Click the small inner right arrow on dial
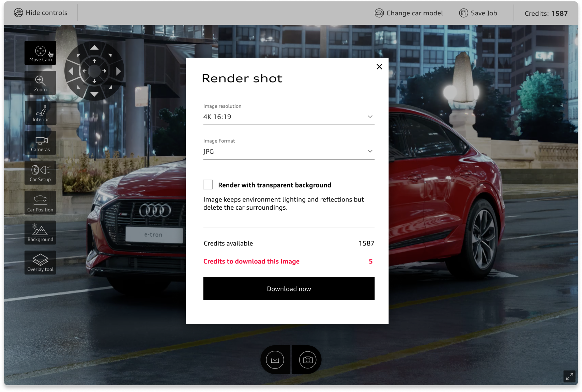This screenshot has height=392, width=582. point(104,71)
